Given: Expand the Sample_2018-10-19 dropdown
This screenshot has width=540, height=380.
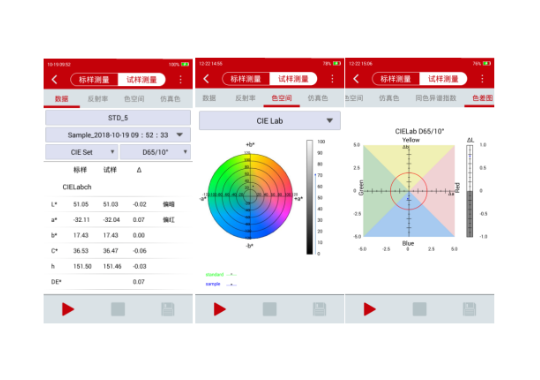Looking at the screenshot, I should click(118, 135).
